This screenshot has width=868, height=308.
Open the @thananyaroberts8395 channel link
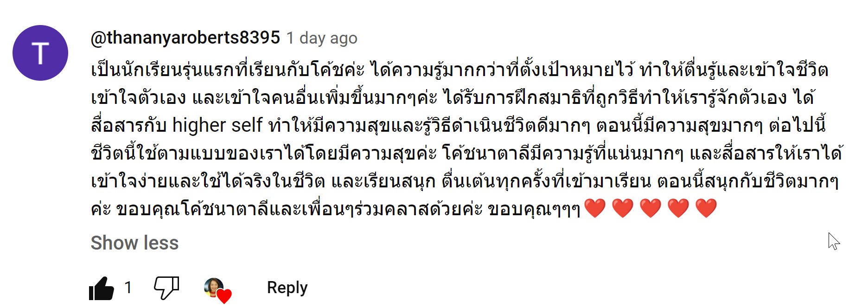[x=185, y=38]
